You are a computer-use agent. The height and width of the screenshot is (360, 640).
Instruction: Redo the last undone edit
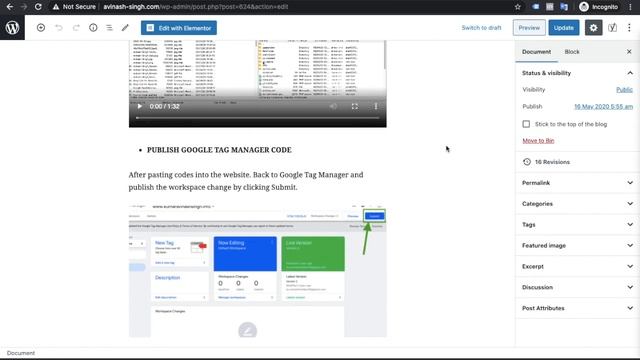point(76,27)
